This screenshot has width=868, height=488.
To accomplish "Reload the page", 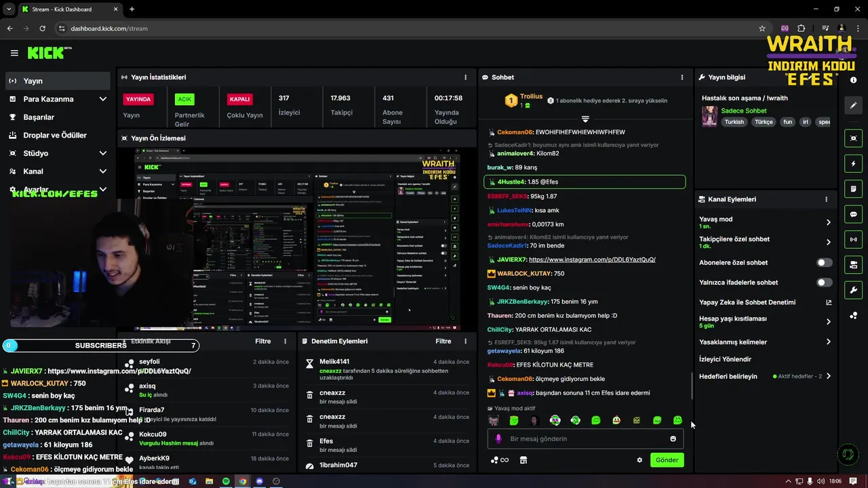I will pyautogui.click(x=42, y=28).
